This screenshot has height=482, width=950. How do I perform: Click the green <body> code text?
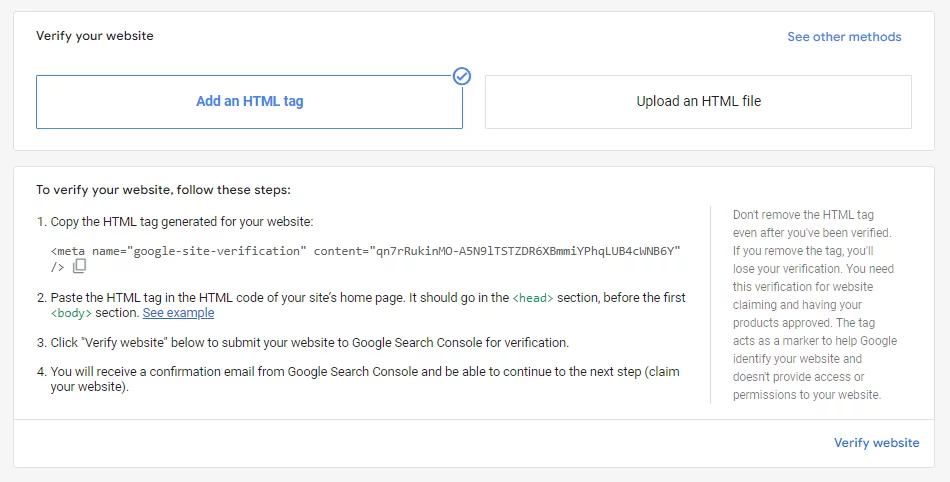71,313
